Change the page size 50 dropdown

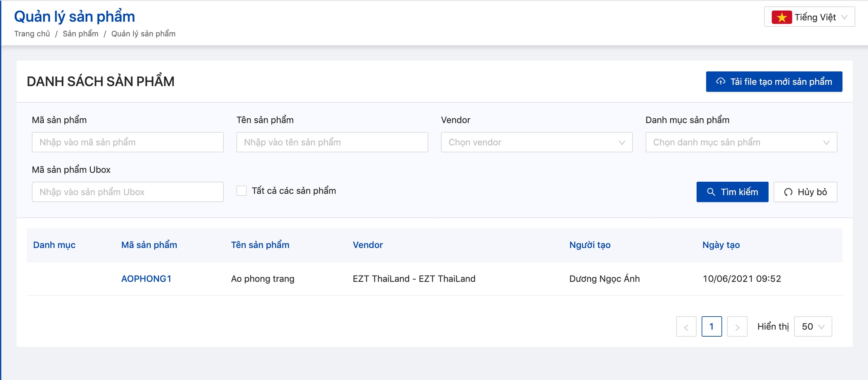tap(813, 326)
